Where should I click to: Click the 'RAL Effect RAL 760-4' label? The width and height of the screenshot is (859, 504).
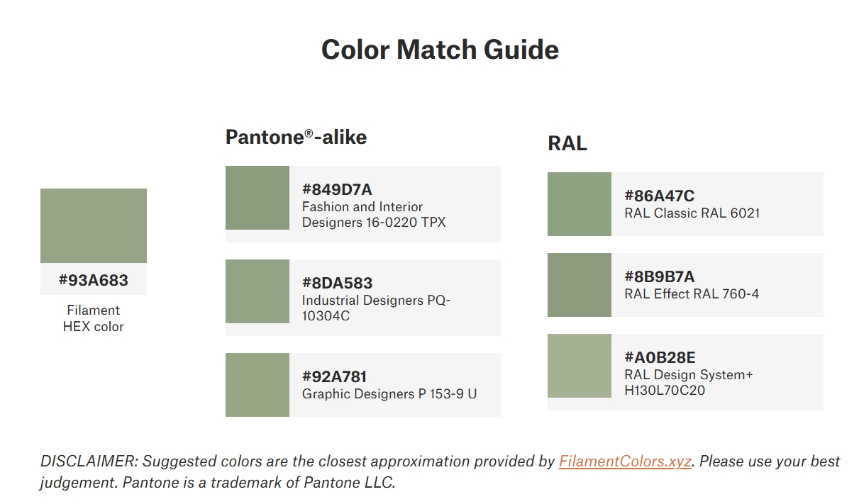pos(692,293)
